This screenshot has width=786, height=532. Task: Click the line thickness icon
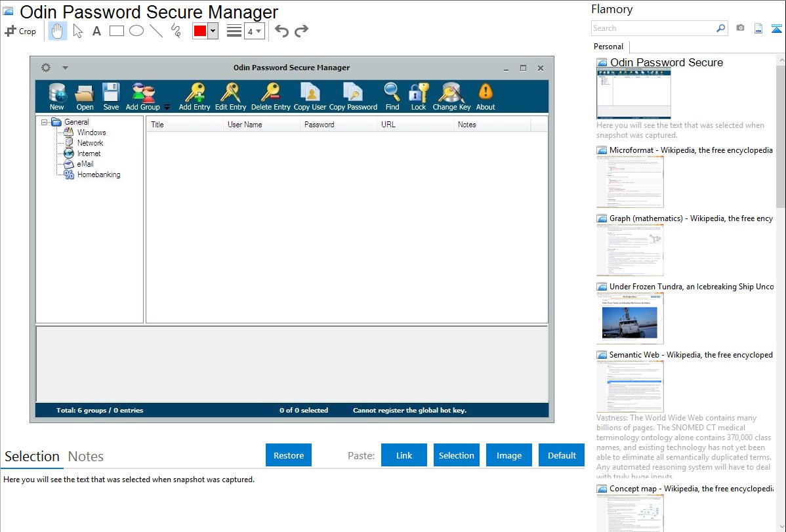(234, 31)
